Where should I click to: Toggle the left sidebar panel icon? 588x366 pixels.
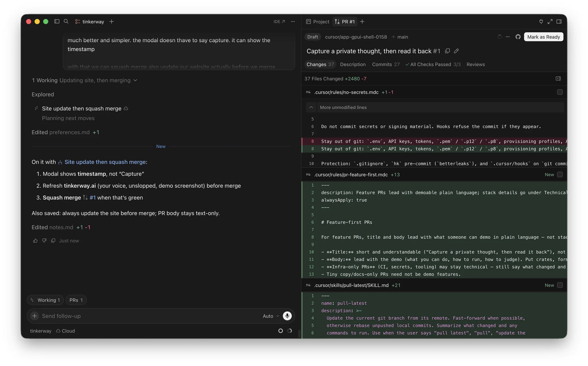pyautogui.click(x=57, y=22)
